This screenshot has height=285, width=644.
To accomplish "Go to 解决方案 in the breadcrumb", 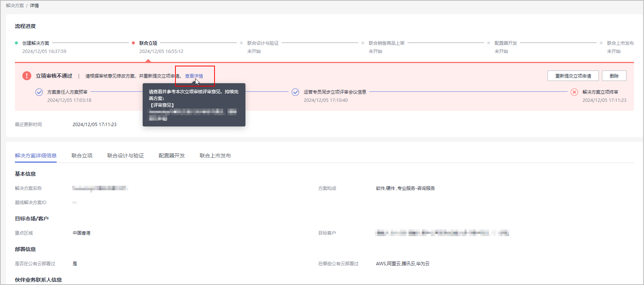I will [x=15, y=6].
